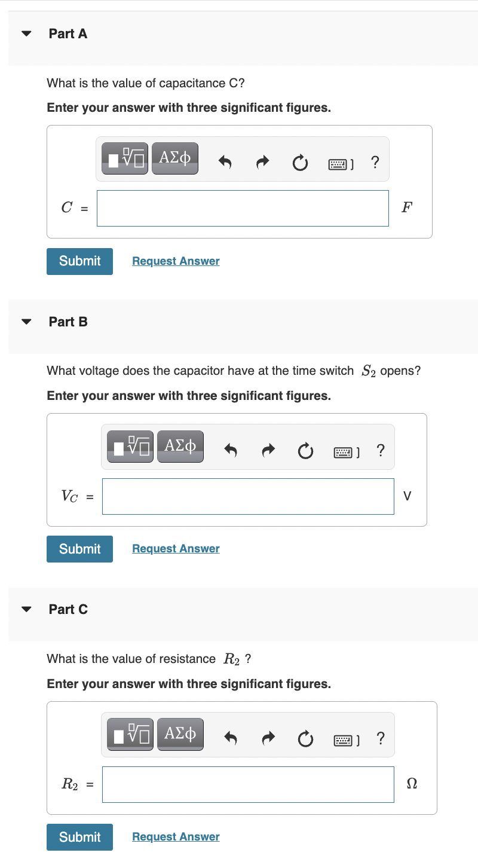Collapse the Part B section
478x868 pixels.
[x=26, y=321]
